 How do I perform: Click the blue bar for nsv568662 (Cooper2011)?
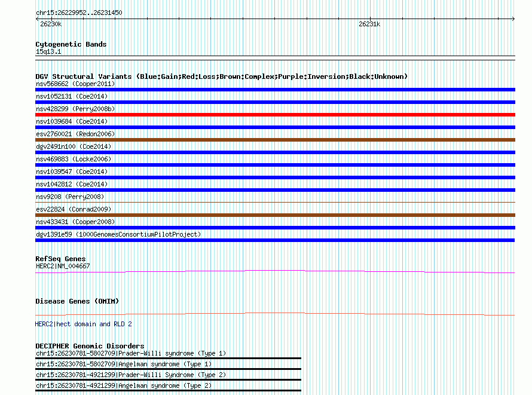coord(275,90)
